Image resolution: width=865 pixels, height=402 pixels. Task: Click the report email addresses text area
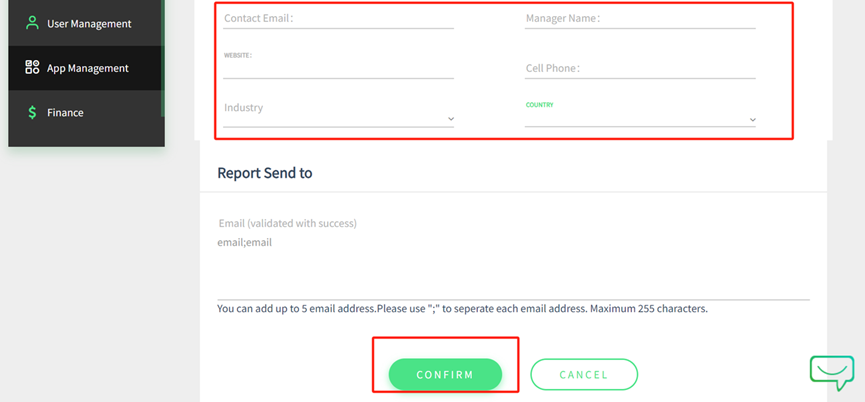click(512, 265)
